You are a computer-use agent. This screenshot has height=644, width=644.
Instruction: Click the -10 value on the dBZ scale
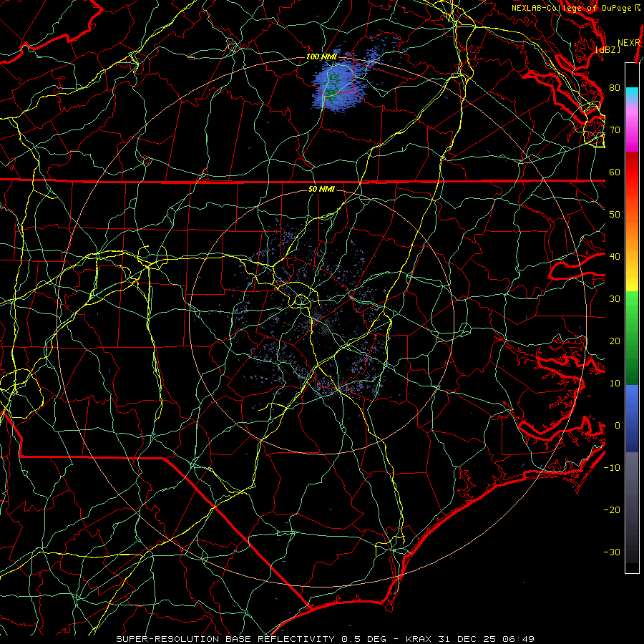pos(612,468)
